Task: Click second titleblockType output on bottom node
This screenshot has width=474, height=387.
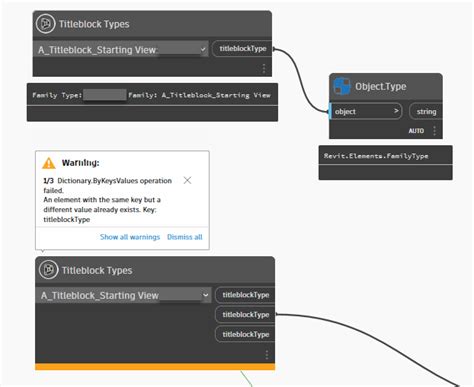Action: pos(246,314)
